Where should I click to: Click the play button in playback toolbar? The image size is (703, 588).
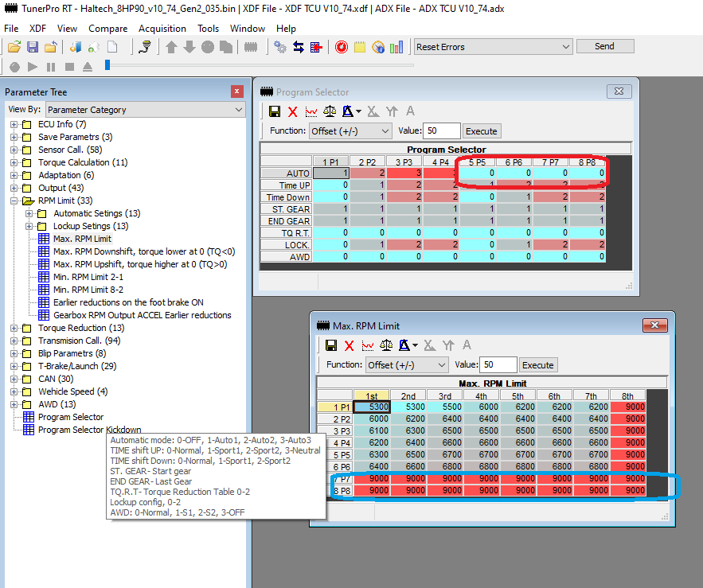(x=33, y=67)
